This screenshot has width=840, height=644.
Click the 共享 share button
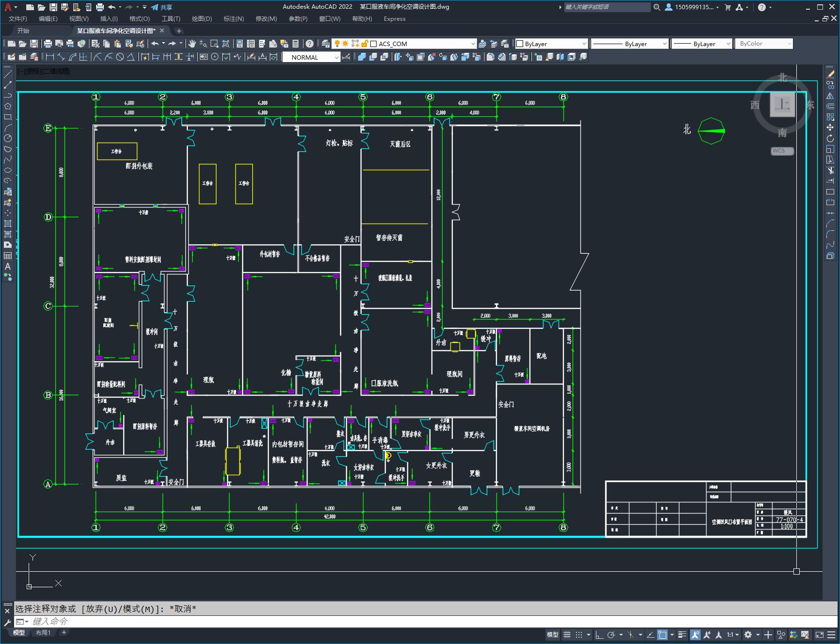click(162, 7)
